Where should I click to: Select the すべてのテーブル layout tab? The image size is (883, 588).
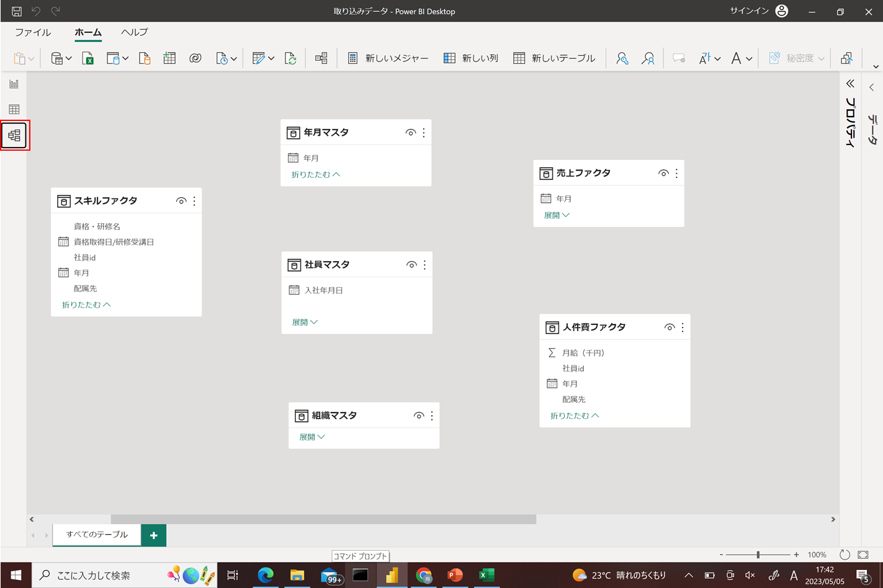coord(97,535)
